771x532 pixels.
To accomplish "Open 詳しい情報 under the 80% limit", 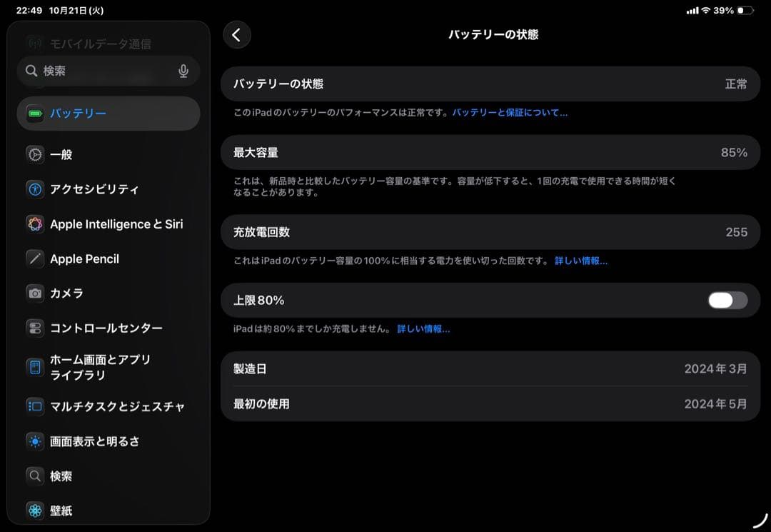I will [425, 328].
